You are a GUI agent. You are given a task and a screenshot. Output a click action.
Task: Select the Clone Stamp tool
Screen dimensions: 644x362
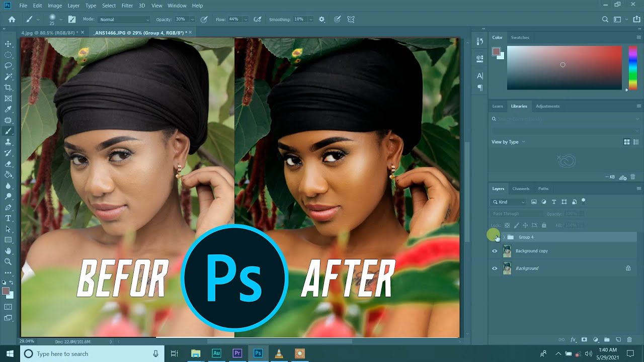point(8,142)
